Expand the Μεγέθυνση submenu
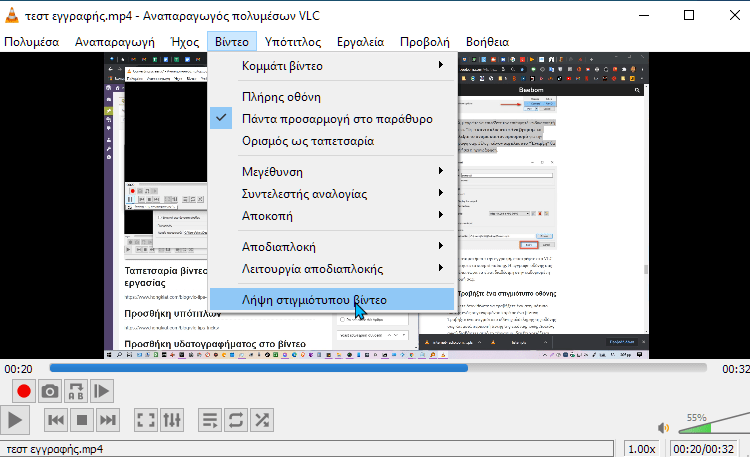Viewport: 750px width, 457px height. click(x=332, y=171)
